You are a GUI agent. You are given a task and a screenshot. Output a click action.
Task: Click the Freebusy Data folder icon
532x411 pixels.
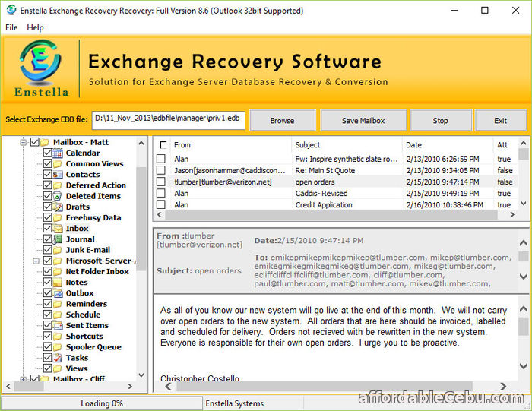58,218
